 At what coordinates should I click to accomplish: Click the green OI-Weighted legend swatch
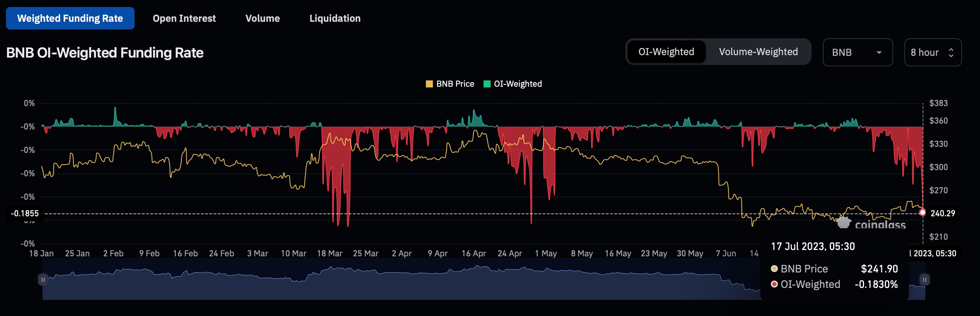click(x=487, y=84)
